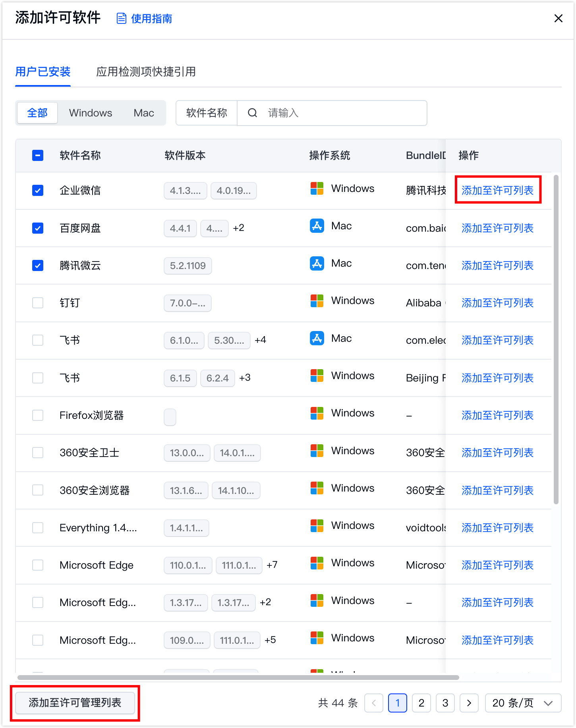Check the Firefox浏览器 checkbox
The height and width of the screenshot is (728, 576).
pyautogui.click(x=38, y=415)
